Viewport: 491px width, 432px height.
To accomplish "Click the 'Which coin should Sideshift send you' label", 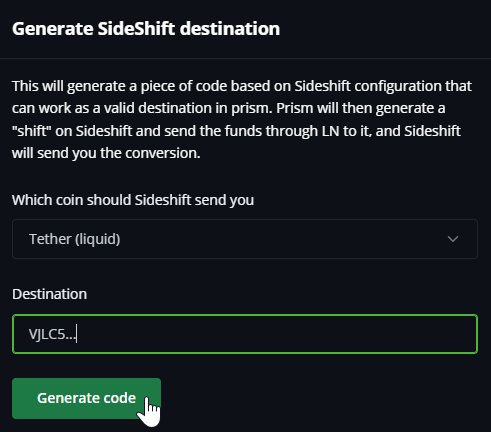I will (133, 200).
